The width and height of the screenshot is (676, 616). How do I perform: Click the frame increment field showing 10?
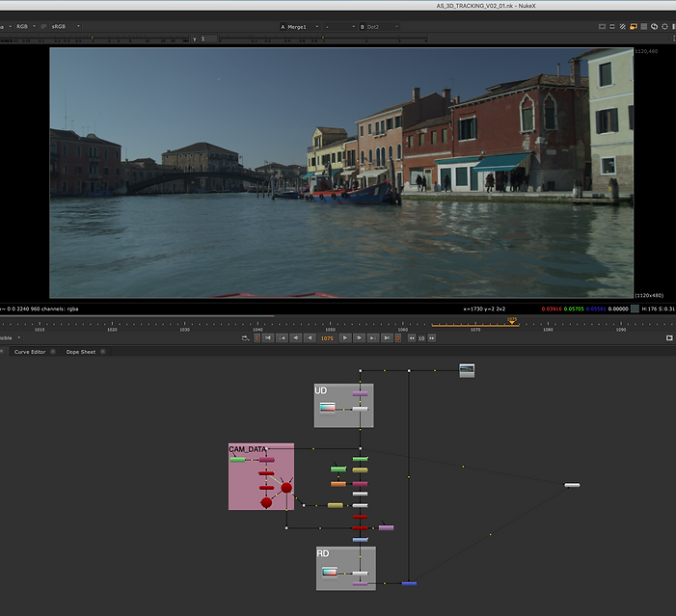421,338
